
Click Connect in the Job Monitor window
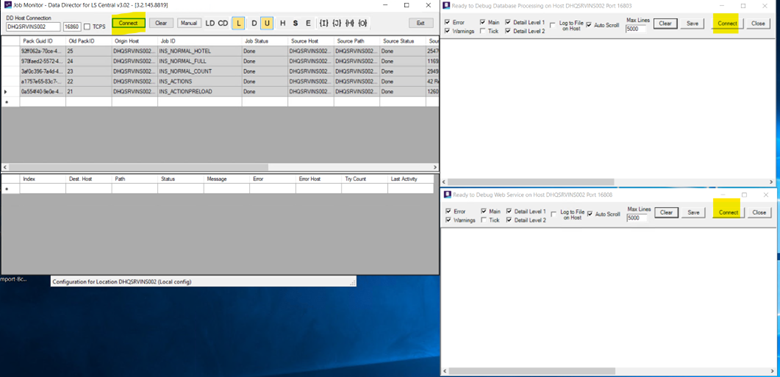(128, 23)
